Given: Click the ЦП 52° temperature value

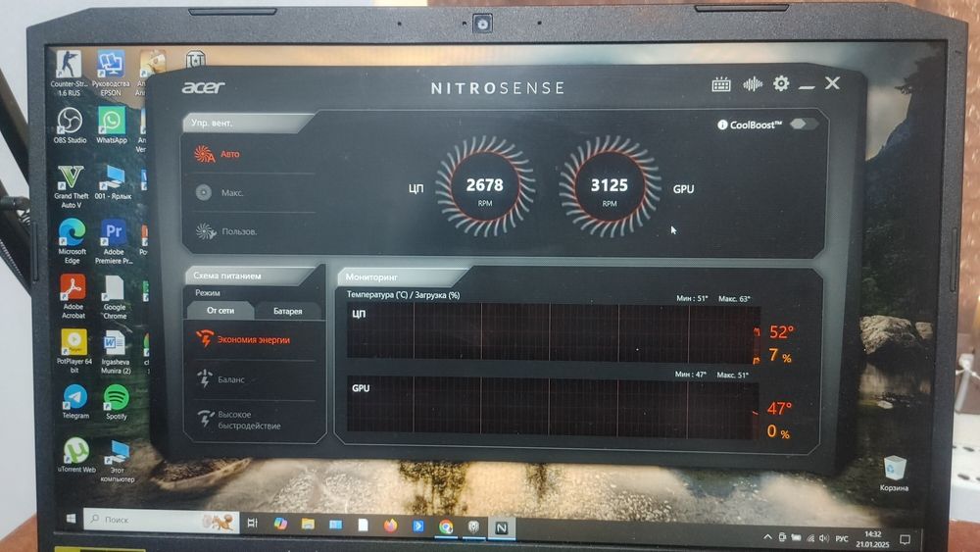Looking at the screenshot, I should (781, 332).
